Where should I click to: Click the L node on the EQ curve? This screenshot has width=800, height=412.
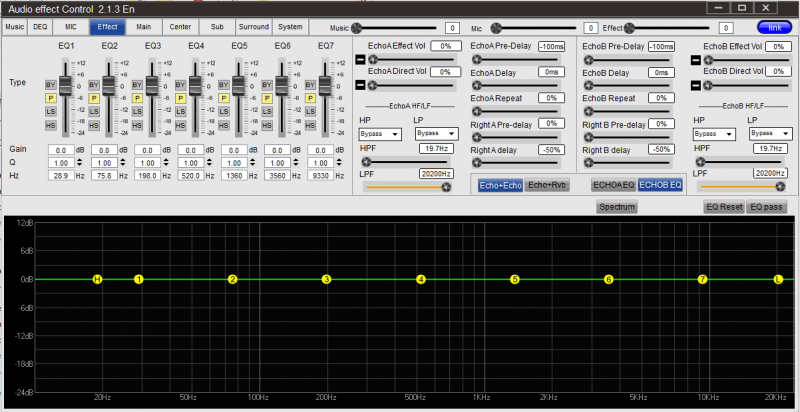click(779, 279)
